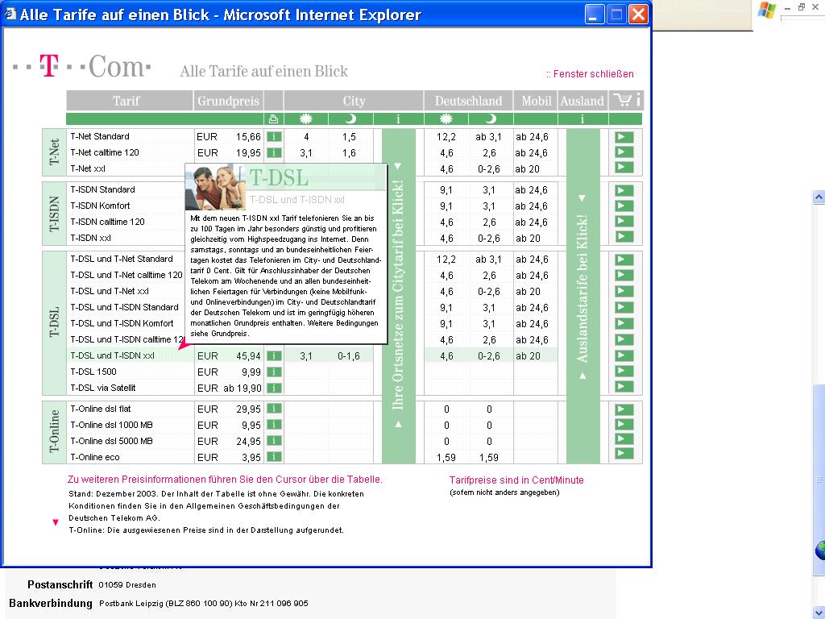
Task: Select the City column header
Action: click(354, 100)
